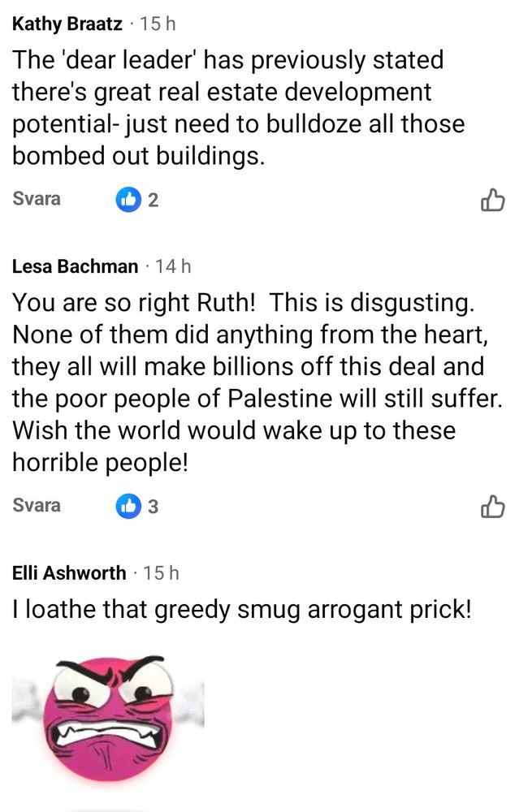Click the 14 h timestamp beside Lesa Bachman

click(174, 266)
